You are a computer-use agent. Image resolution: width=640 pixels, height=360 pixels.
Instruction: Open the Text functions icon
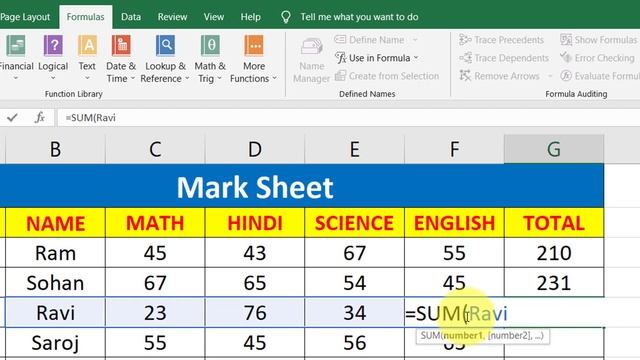87,45
